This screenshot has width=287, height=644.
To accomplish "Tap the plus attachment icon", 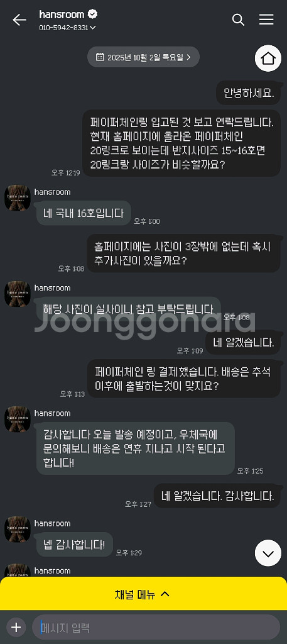I will point(16,627).
